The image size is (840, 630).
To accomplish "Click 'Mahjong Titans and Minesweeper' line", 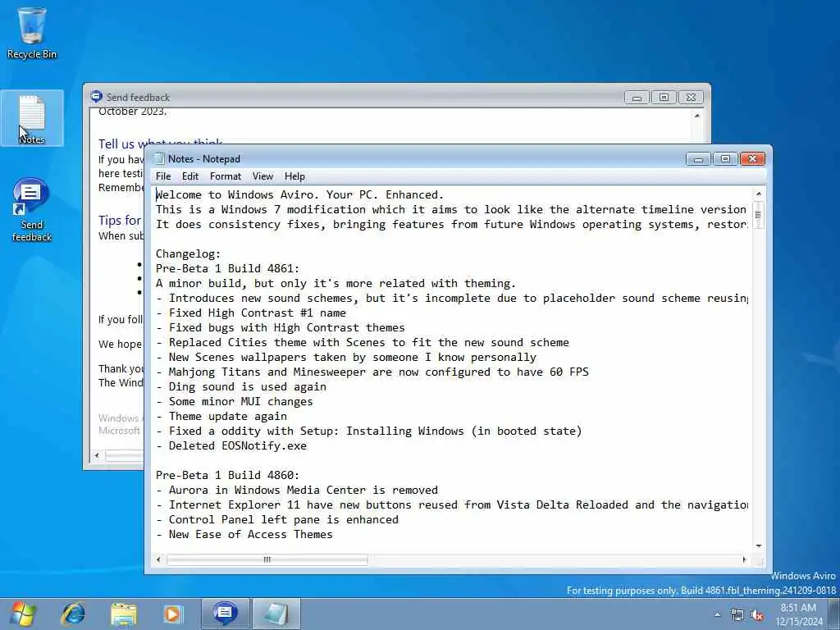I will tap(372, 372).
